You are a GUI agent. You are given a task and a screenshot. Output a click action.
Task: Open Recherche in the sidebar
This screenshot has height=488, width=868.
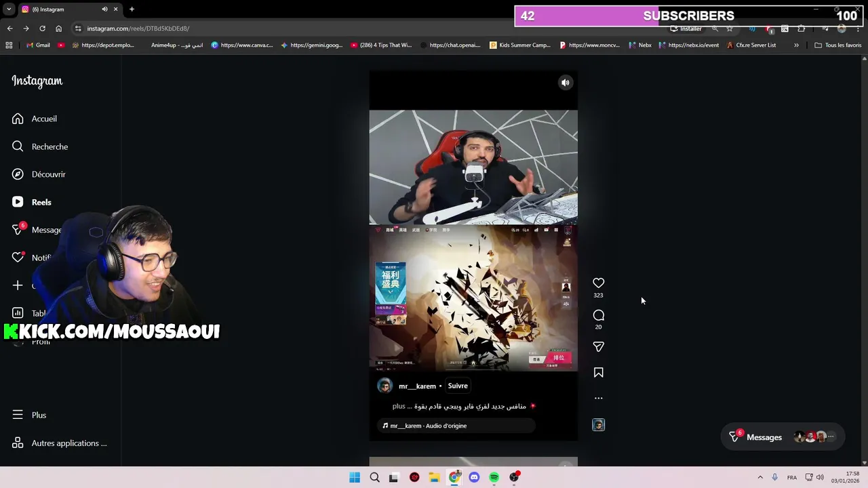point(40,146)
